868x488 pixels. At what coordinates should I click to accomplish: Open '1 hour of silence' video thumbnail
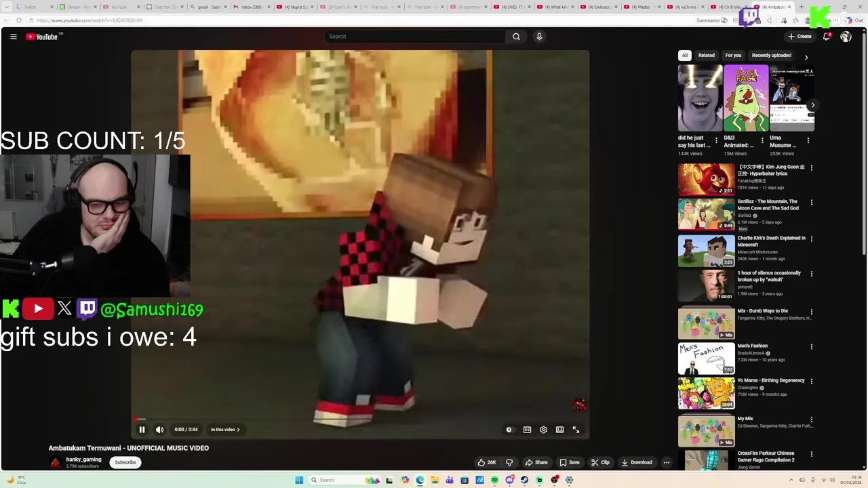706,285
